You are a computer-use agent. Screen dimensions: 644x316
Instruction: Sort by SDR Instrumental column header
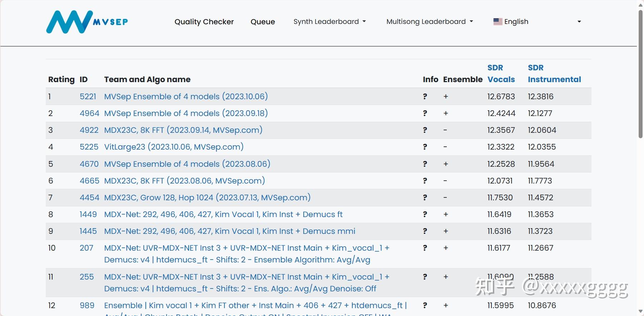click(x=554, y=74)
